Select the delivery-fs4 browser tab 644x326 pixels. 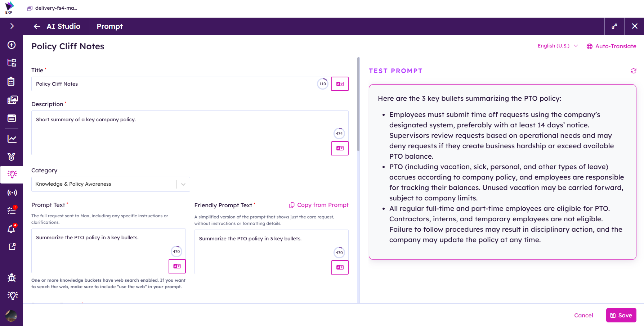click(x=53, y=8)
